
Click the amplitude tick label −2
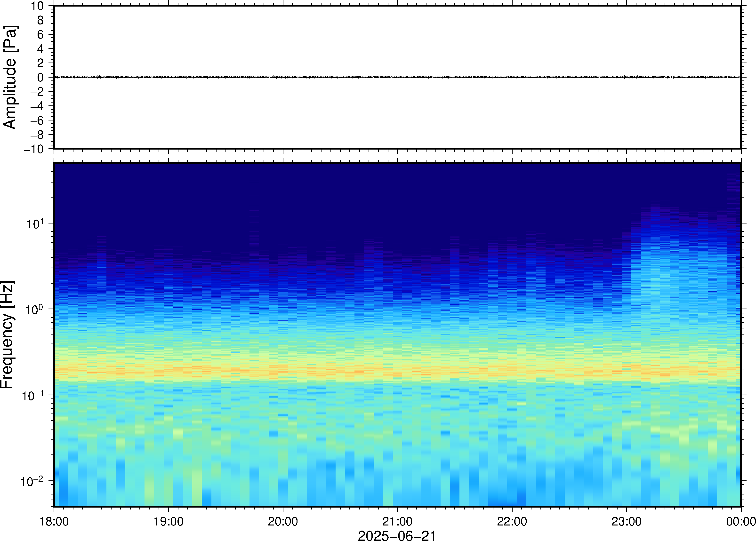click(37, 92)
